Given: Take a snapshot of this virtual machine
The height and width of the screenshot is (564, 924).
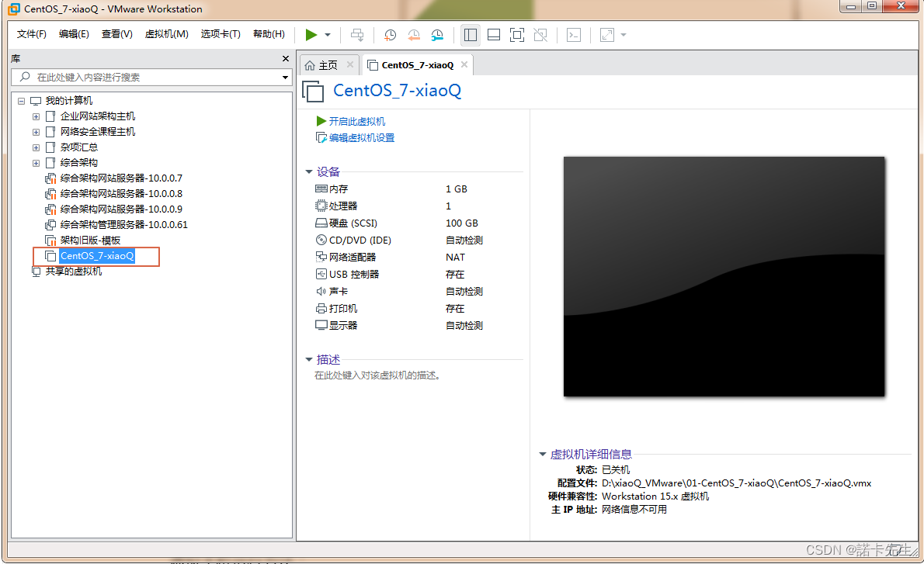Looking at the screenshot, I should pos(390,35).
